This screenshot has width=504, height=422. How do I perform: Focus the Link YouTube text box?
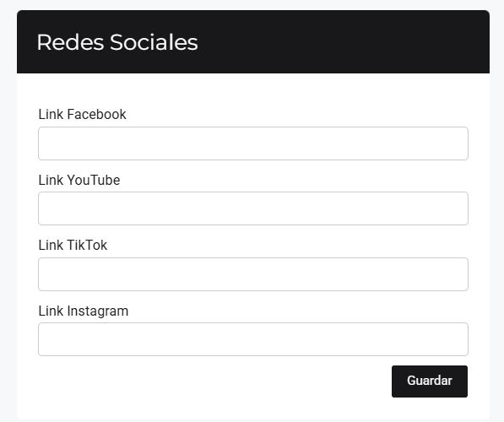click(x=253, y=208)
